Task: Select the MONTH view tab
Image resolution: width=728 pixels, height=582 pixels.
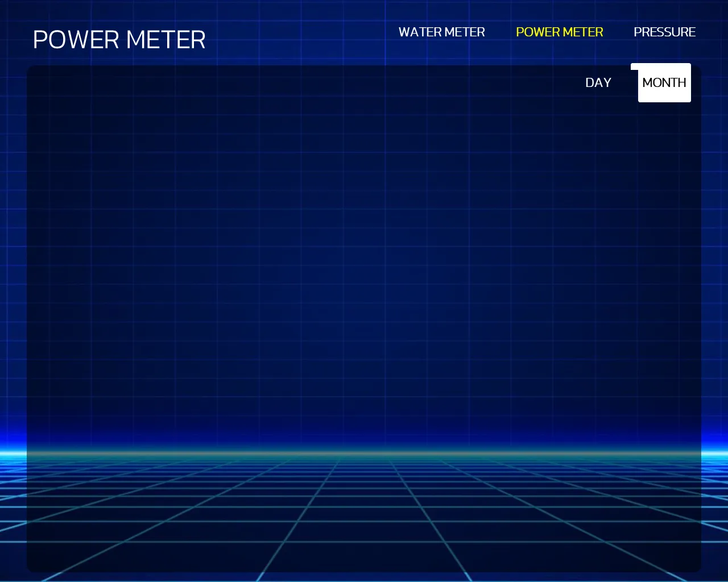Action: click(x=664, y=82)
